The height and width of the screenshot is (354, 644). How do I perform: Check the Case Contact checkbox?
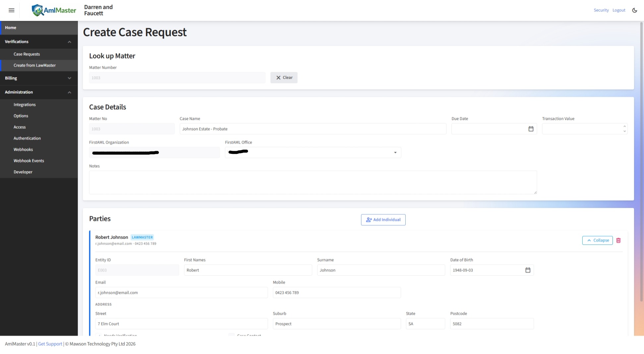pyautogui.click(x=231, y=335)
